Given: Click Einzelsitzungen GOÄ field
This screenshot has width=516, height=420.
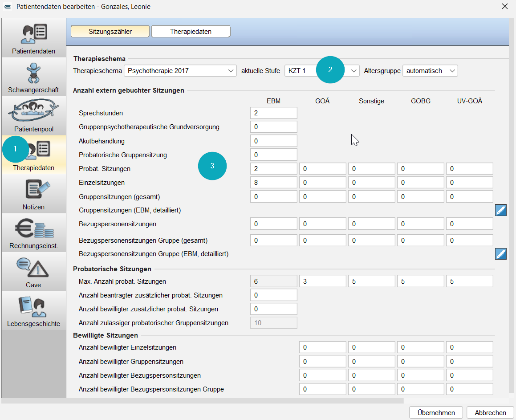Looking at the screenshot, I should (322, 182).
